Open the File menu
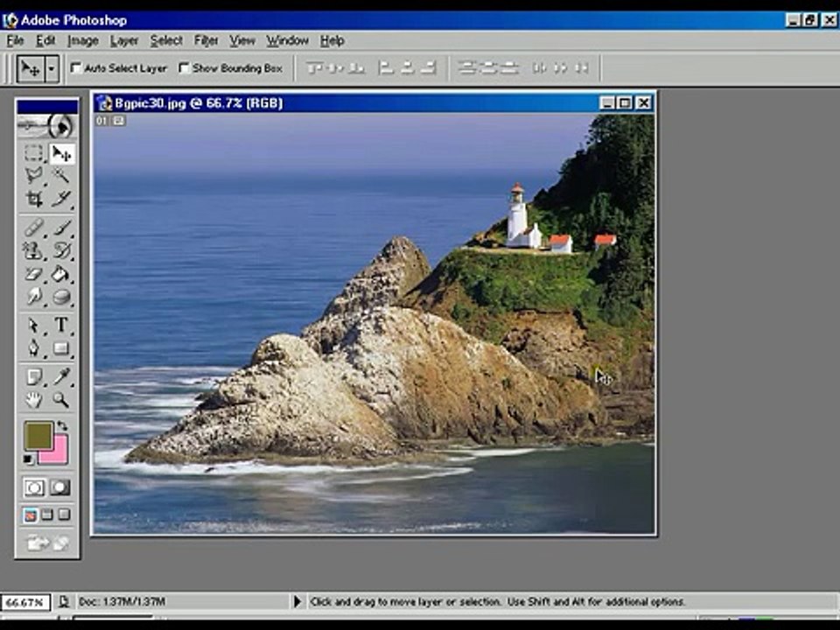This screenshot has width=840, height=630. [x=15, y=41]
